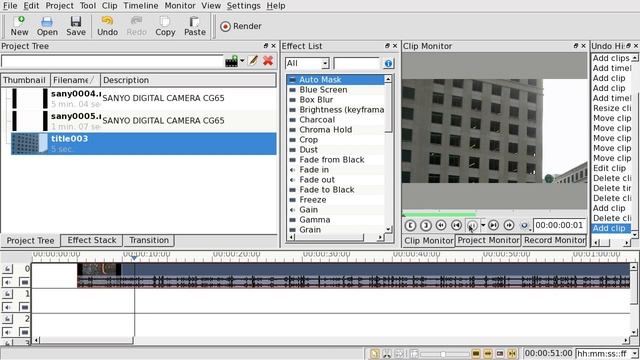
Task: Lock track 1 with its lock icon
Action: click(x=7, y=293)
